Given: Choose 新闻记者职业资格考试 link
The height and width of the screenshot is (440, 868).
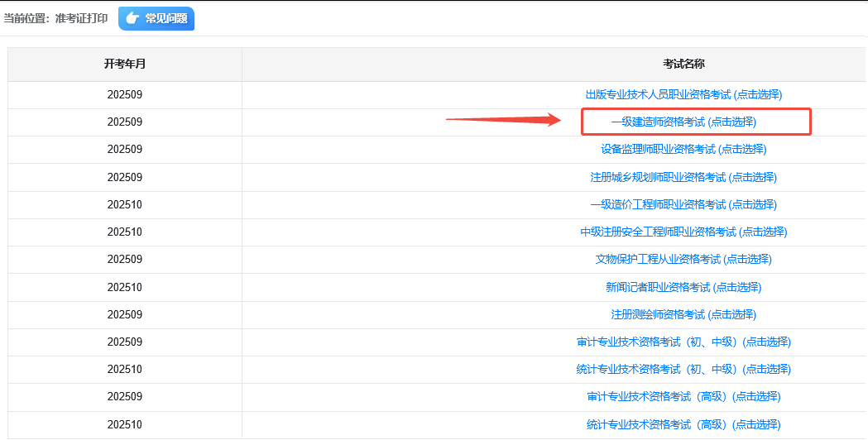Looking at the screenshot, I should 683,287.
